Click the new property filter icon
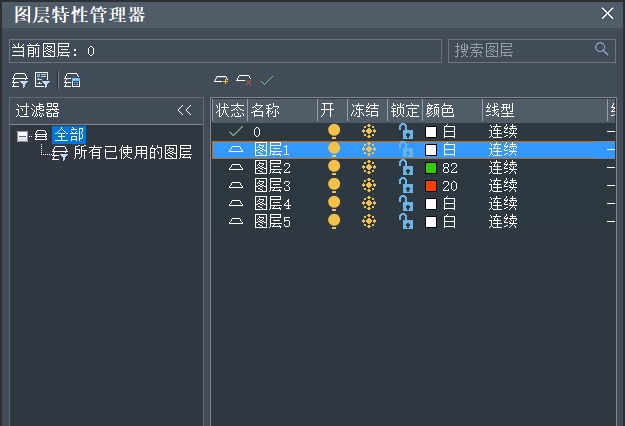 pos(19,81)
